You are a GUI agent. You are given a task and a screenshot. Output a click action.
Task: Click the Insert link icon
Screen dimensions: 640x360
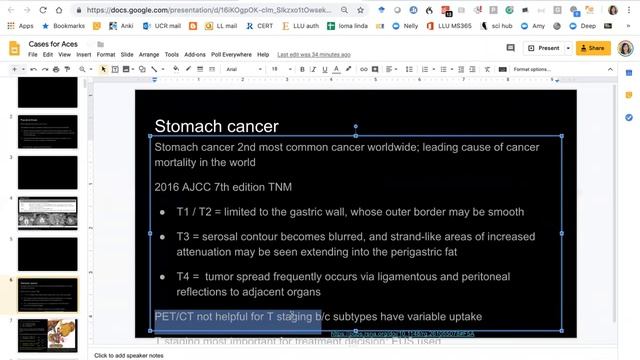coord(364,69)
